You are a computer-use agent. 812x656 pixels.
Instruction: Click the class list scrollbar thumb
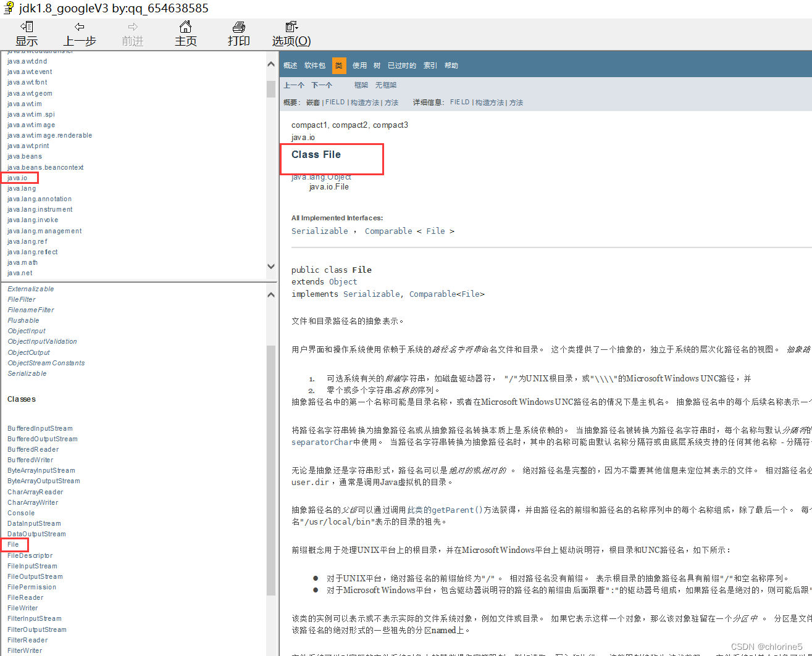(x=271, y=470)
